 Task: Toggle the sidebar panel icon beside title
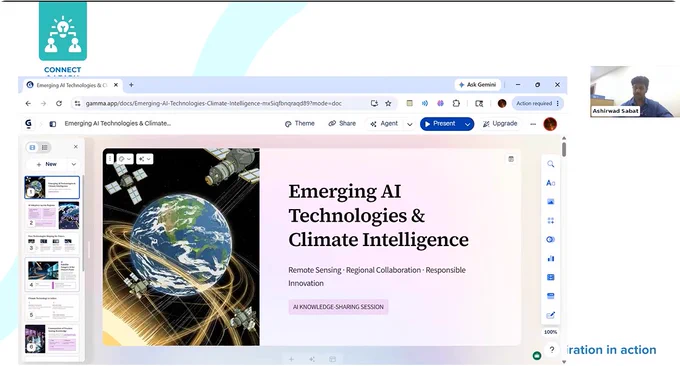(52, 124)
